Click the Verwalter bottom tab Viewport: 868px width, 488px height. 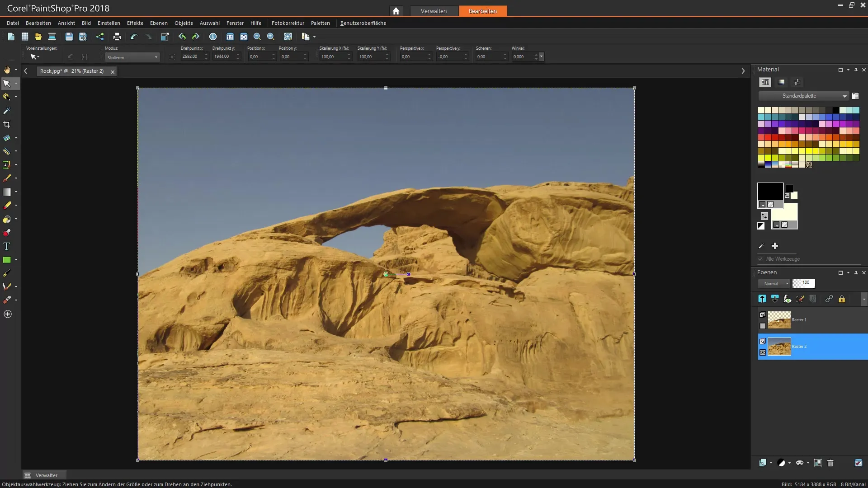(44, 475)
